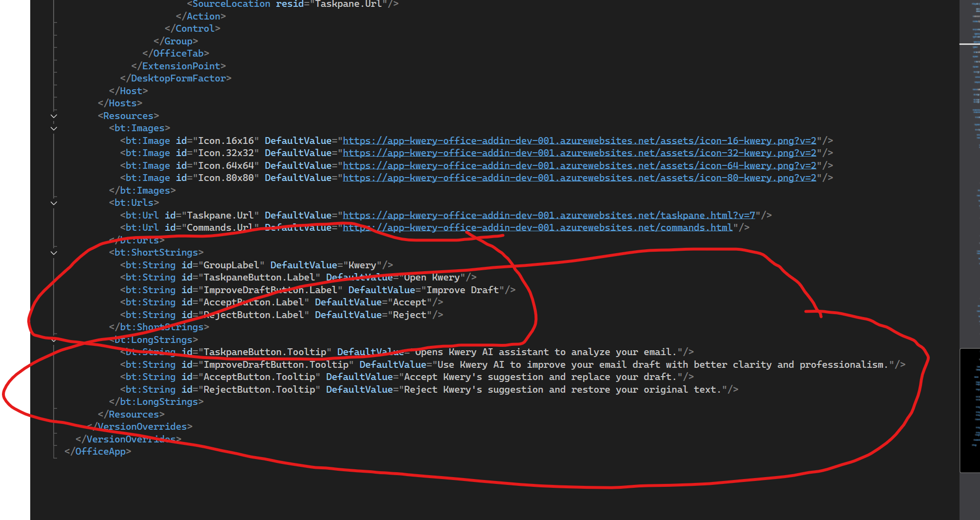The image size is (980, 520).
Task: Click the "RejectButton.Tooltip" id value
Action: click(x=259, y=389)
